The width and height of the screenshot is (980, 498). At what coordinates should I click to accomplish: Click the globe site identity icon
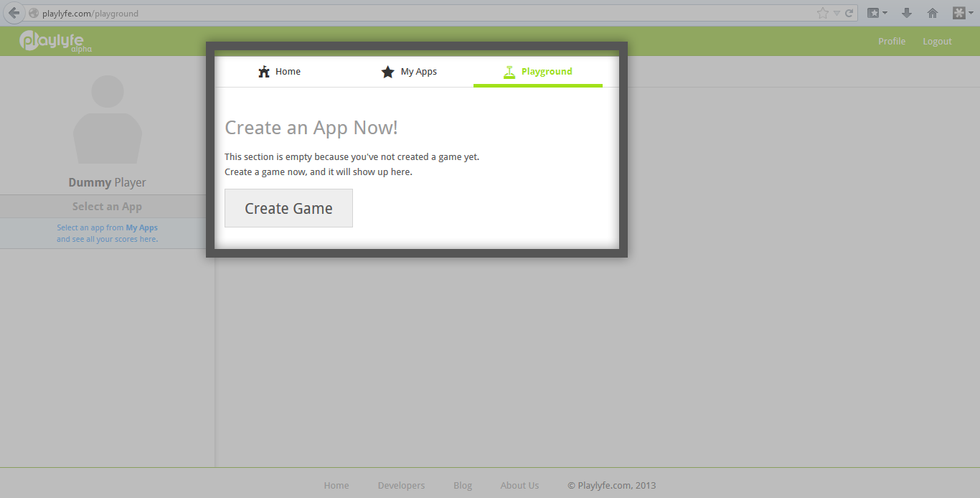click(x=33, y=13)
